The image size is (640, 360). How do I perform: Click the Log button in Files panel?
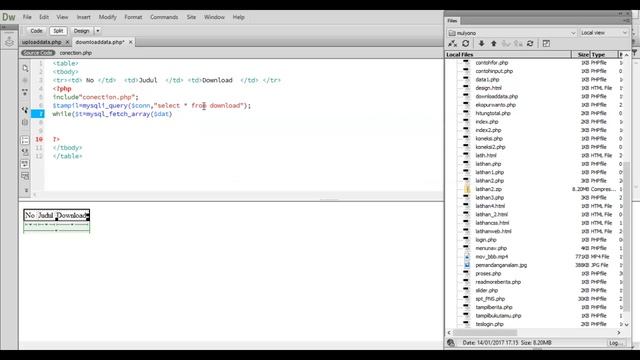615,343
